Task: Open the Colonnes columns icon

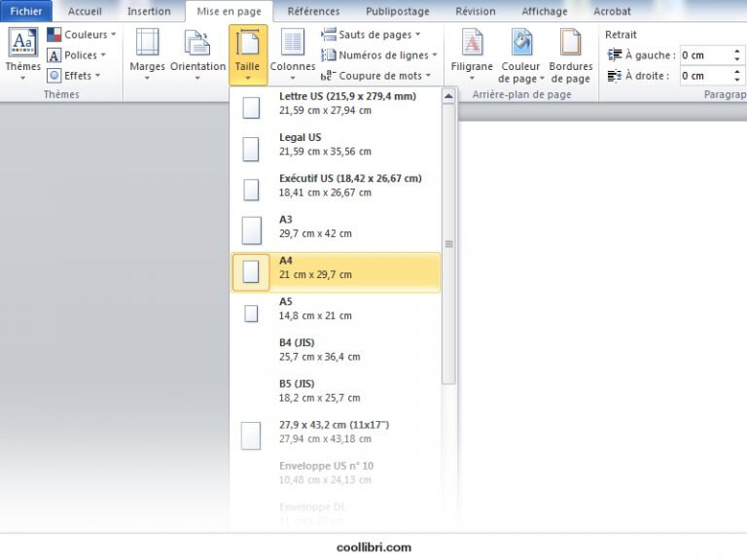Action: click(x=293, y=43)
